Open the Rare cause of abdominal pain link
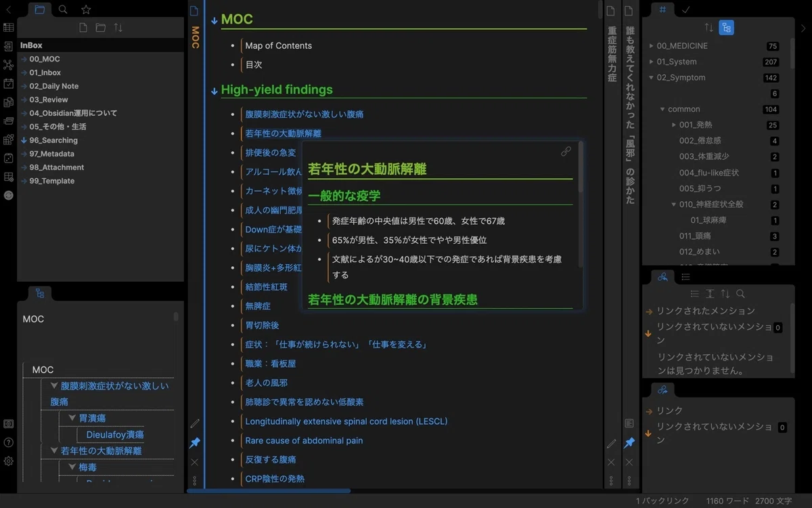This screenshot has width=812, height=508. coord(304,440)
